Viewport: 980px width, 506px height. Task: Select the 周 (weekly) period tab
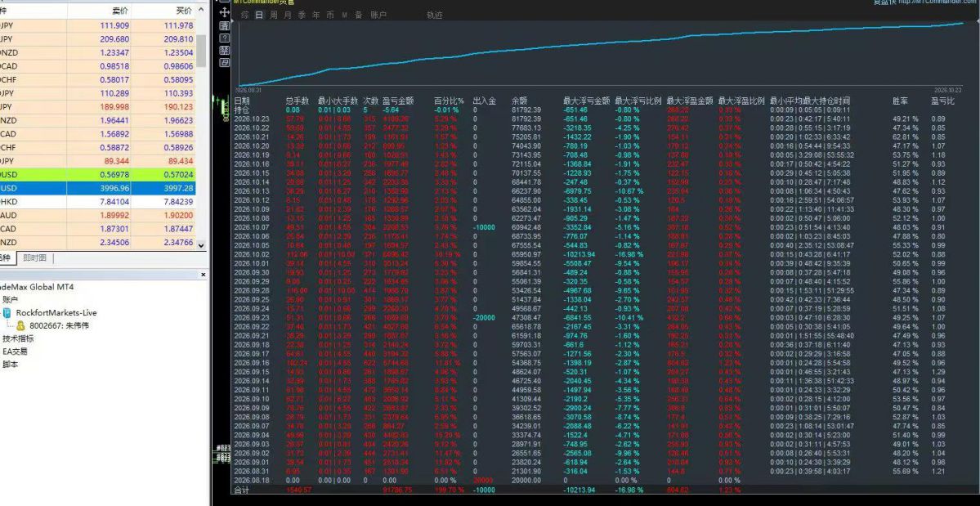(x=273, y=15)
